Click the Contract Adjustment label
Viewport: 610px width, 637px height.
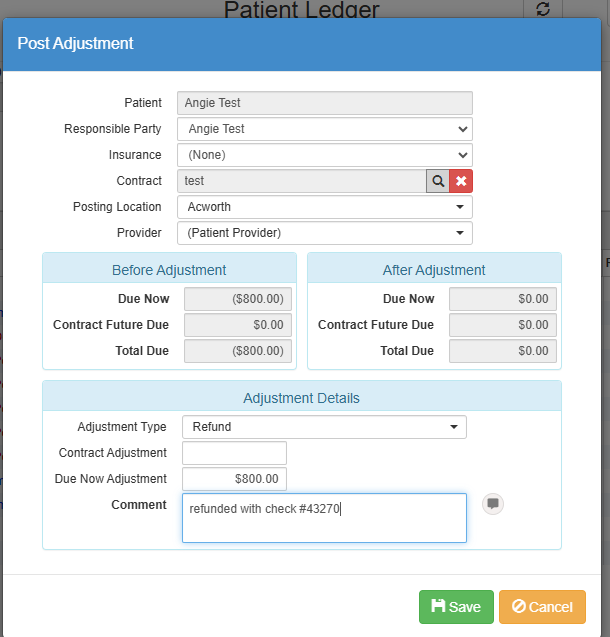(x=112, y=453)
